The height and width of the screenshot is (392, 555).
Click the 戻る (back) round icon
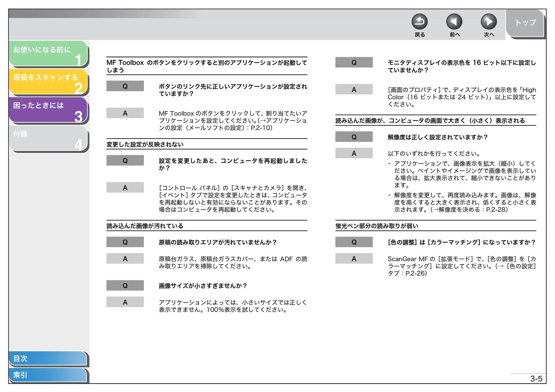pos(420,22)
